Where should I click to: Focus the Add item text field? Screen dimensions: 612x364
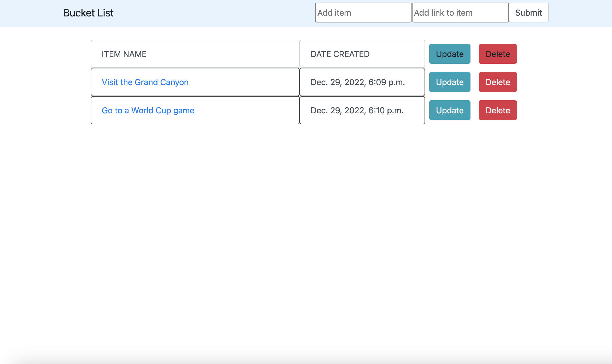[x=363, y=13]
